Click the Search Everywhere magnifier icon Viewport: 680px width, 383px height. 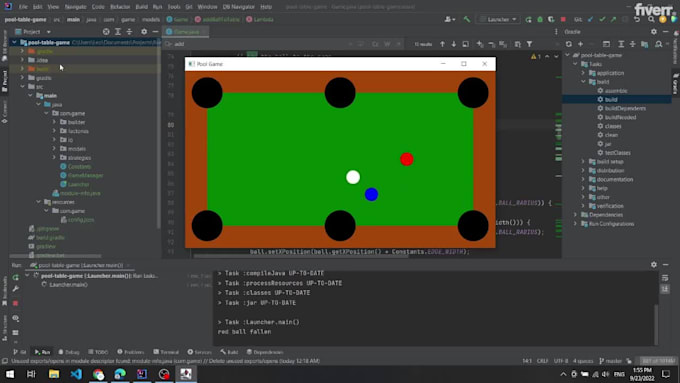coord(651,19)
